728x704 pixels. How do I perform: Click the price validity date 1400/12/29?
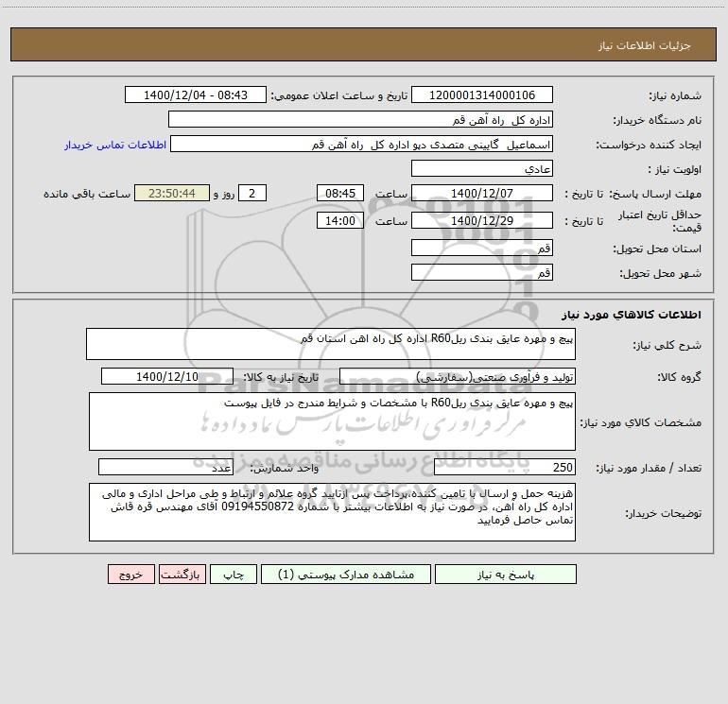pos(482,220)
